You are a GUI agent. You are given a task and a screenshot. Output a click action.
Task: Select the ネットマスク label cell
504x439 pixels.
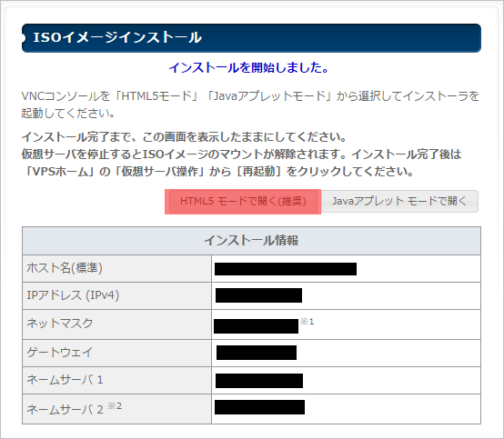tap(117, 324)
